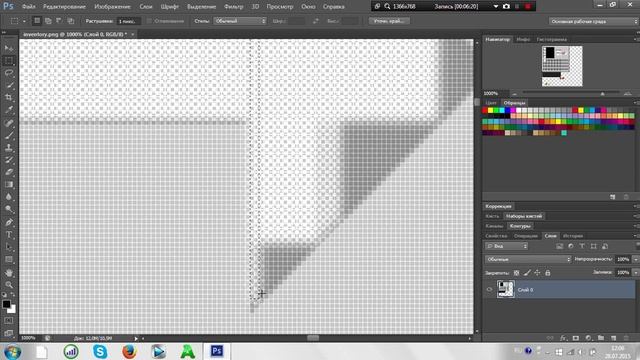Select the Hand tool
This screenshot has width=640, height=360.
click(9, 273)
